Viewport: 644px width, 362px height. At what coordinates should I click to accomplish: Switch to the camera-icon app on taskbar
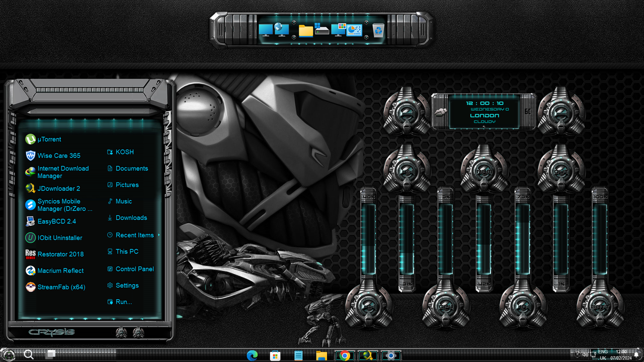click(x=391, y=355)
